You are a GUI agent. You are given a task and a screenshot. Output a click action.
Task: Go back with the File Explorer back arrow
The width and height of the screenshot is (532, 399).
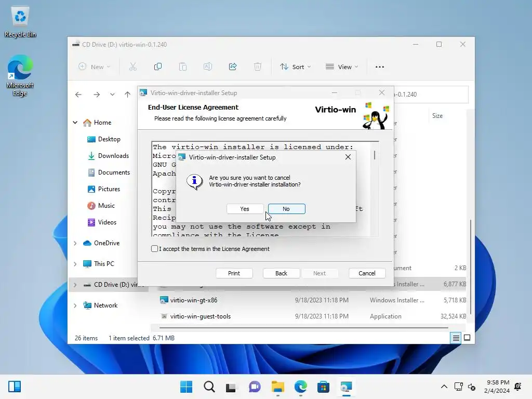click(x=78, y=95)
